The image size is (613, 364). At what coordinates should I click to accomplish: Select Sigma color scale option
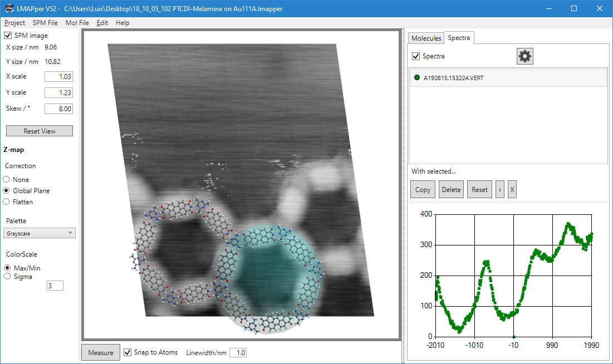(7, 277)
